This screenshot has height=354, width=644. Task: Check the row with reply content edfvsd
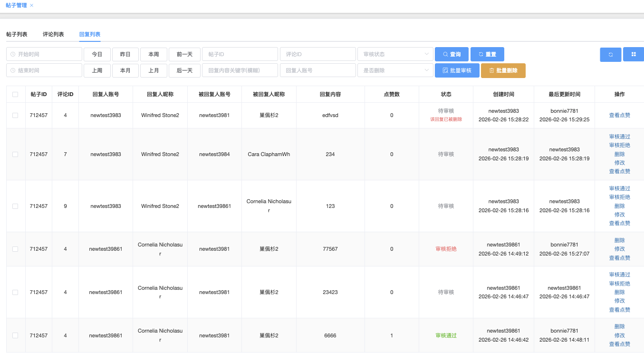click(x=15, y=115)
